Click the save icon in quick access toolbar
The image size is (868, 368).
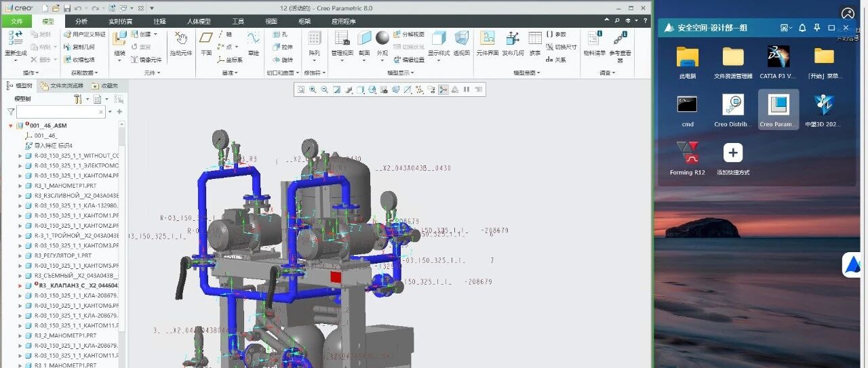tap(67, 8)
